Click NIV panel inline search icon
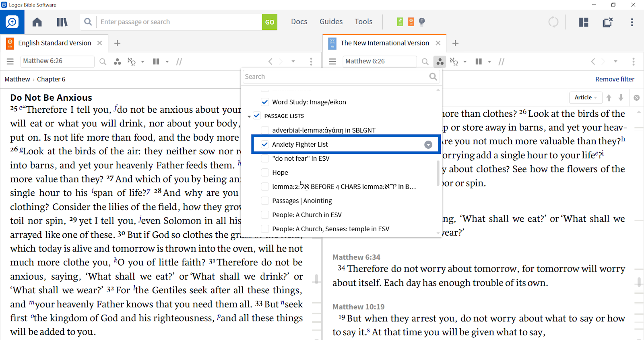Screen dimensions: 644x340 pos(425,62)
